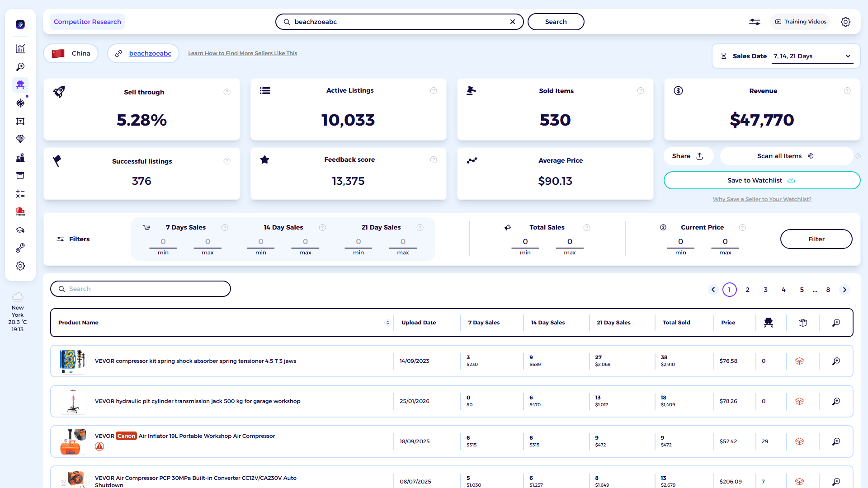
Task: Click the Search button
Action: pos(556,22)
